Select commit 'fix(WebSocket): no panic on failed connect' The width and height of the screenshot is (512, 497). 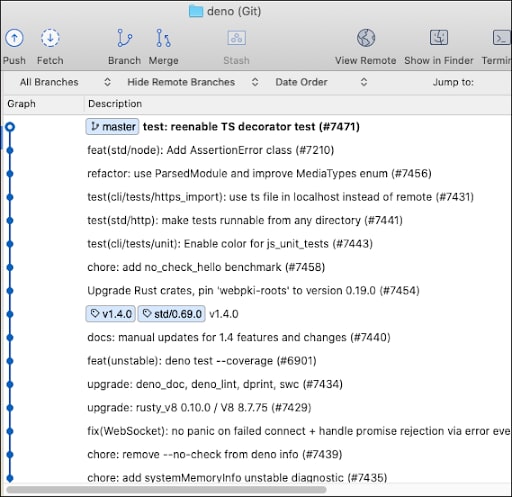coord(299,431)
